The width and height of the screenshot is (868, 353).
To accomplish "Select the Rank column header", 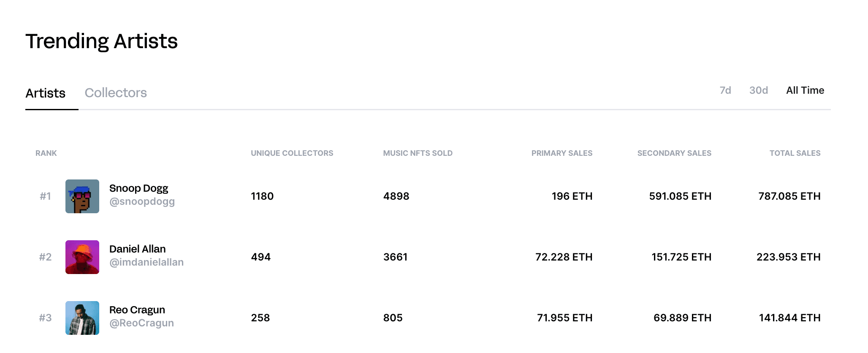I will click(x=46, y=153).
